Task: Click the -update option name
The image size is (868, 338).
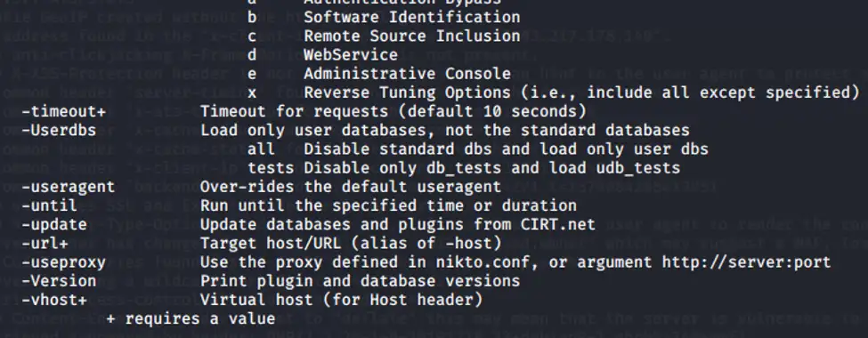Action: click(x=54, y=224)
